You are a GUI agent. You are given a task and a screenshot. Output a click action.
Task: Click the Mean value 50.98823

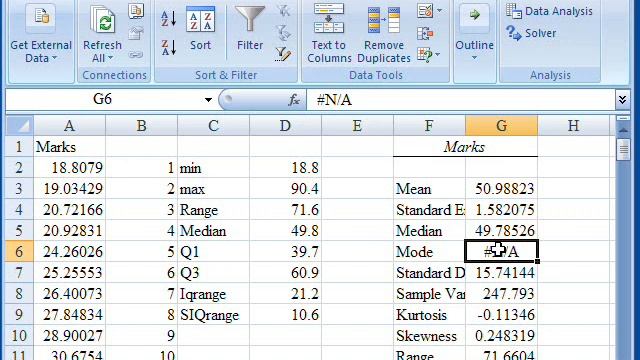pos(501,189)
